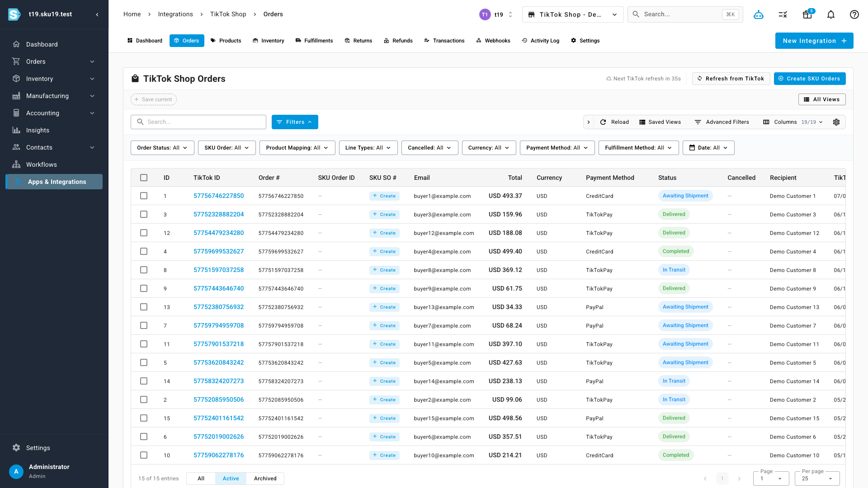Image resolution: width=868 pixels, height=488 pixels.
Task: Select the checkbox for order ID 1
Action: [144, 196]
